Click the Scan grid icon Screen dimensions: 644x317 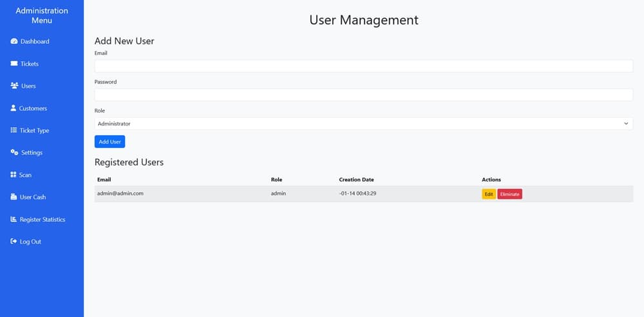(14, 175)
